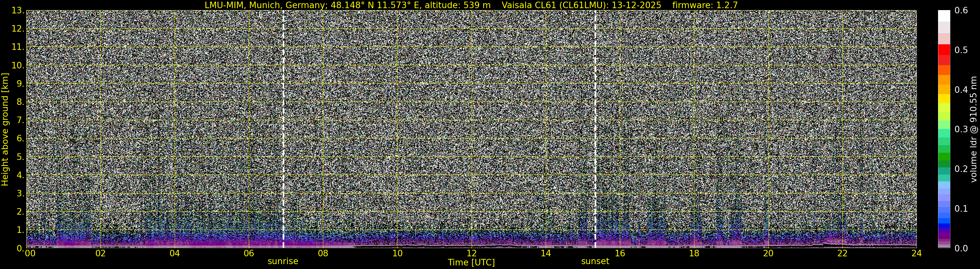
Task: Click the height axis tick label '4.'
Action: click(x=20, y=175)
